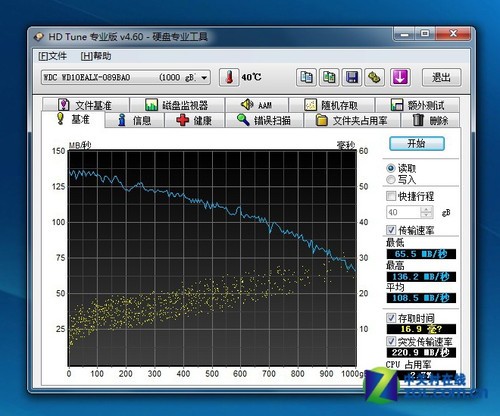Toggle the 存取时间 checkbox
The image size is (500, 416).
pyautogui.click(x=391, y=318)
